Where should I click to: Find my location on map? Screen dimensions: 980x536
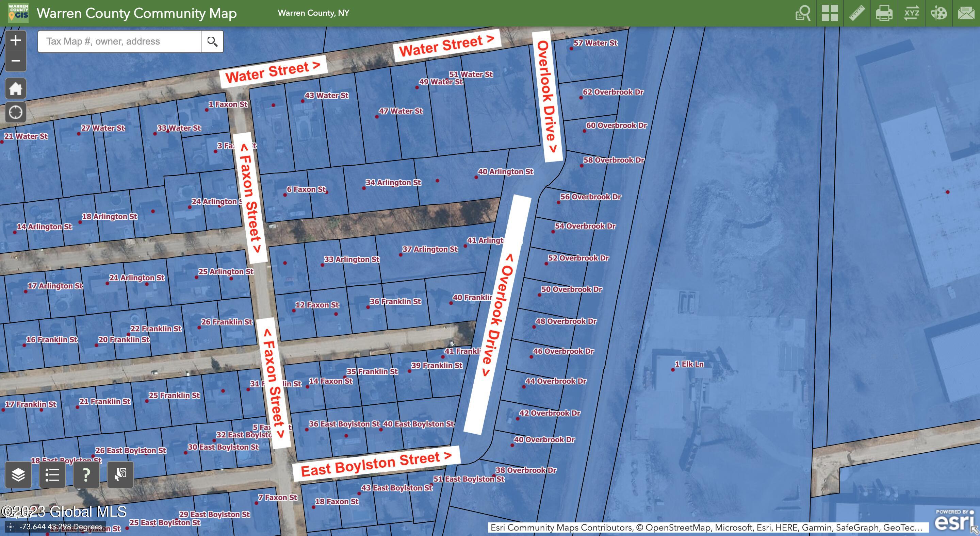16,112
